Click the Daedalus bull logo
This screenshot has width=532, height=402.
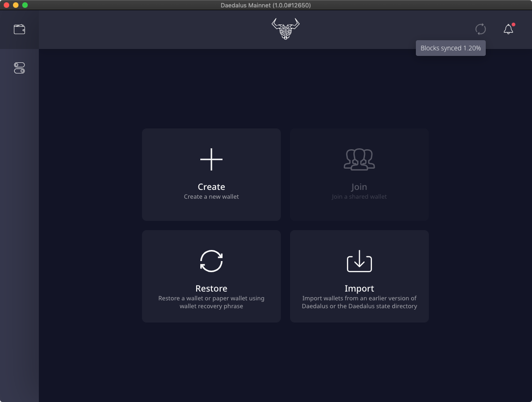click(285, 29)
